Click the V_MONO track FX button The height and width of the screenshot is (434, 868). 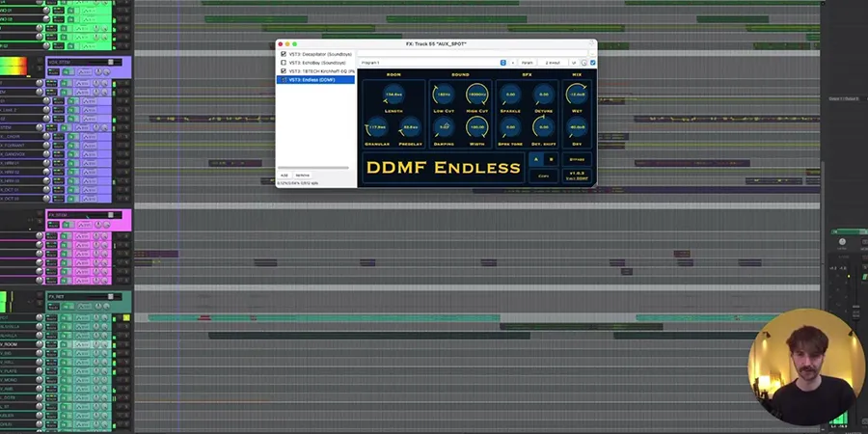[x=64, y=380]
